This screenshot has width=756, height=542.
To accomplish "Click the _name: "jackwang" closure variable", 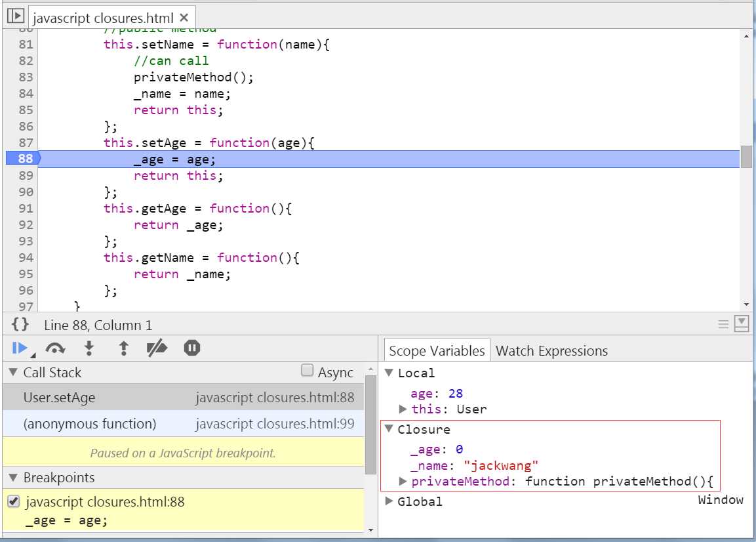I will click(474, 466).
